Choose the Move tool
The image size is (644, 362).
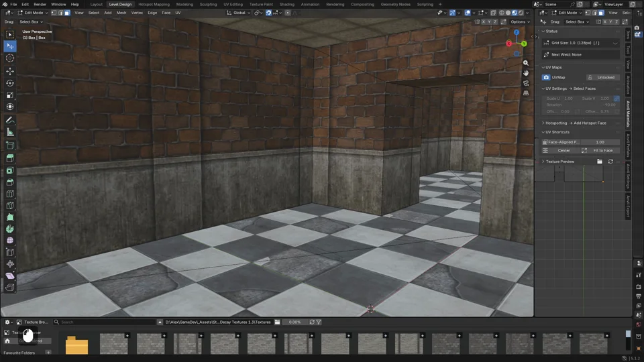tap(10, 71)
